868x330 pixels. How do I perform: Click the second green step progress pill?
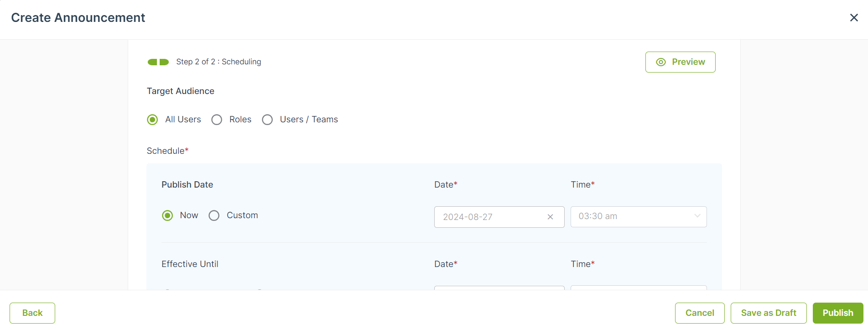[x=164, y=62]
